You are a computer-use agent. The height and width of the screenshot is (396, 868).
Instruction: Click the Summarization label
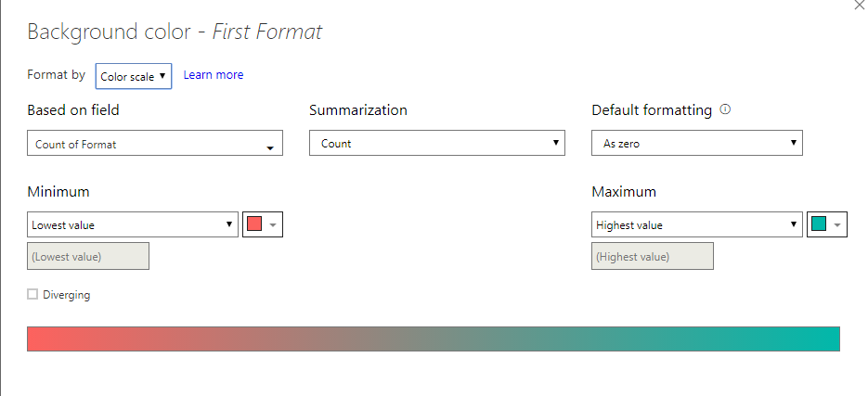[358, 110]
